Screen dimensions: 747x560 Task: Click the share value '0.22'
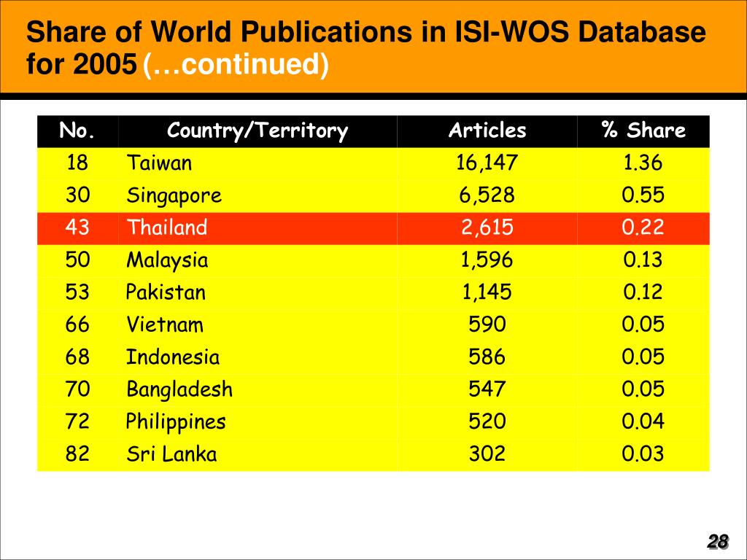pyautogui.click(x=643, y=227)
